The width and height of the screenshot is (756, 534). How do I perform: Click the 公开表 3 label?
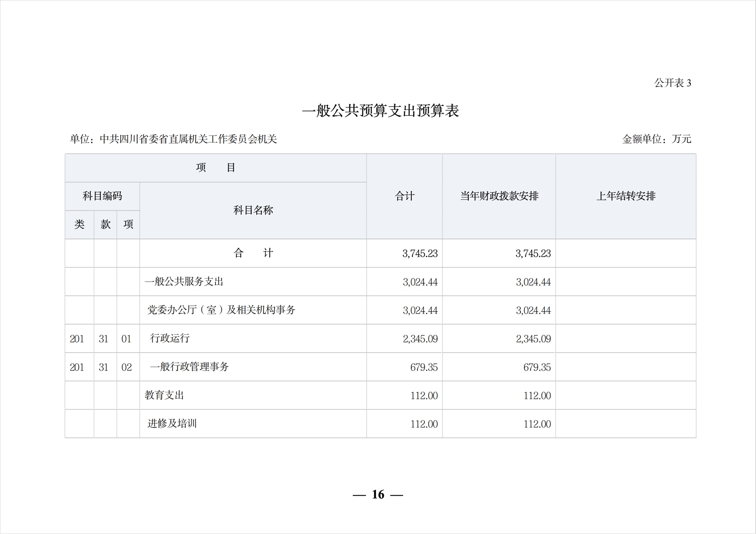click(672, 83)
